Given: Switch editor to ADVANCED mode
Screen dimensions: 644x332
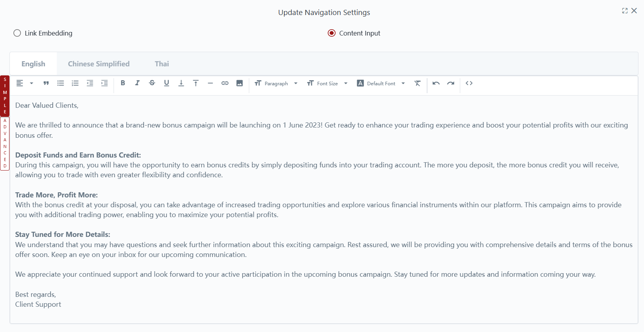Looking at the screenshot, I should (x=5, y=143).
